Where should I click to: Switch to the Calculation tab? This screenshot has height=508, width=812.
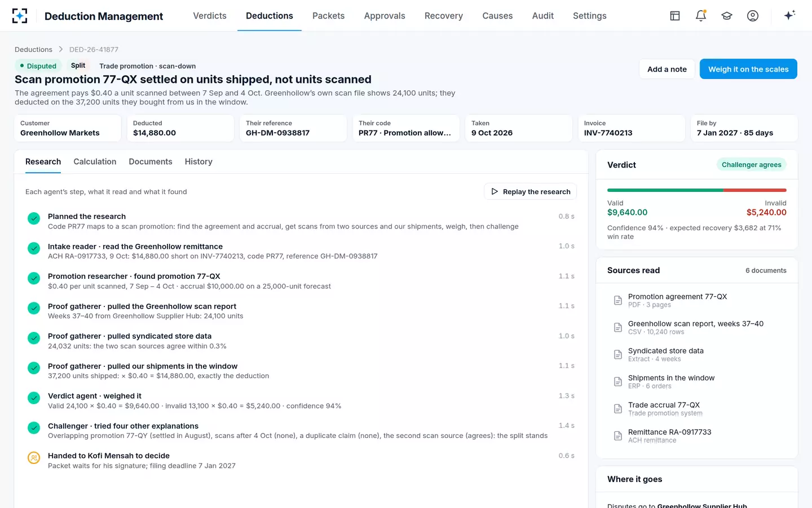tap(95, 161)
